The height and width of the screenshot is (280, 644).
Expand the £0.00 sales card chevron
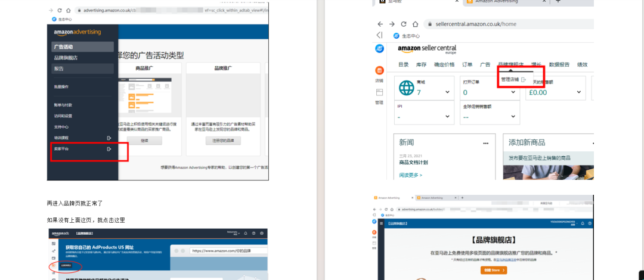coord(579,92)
